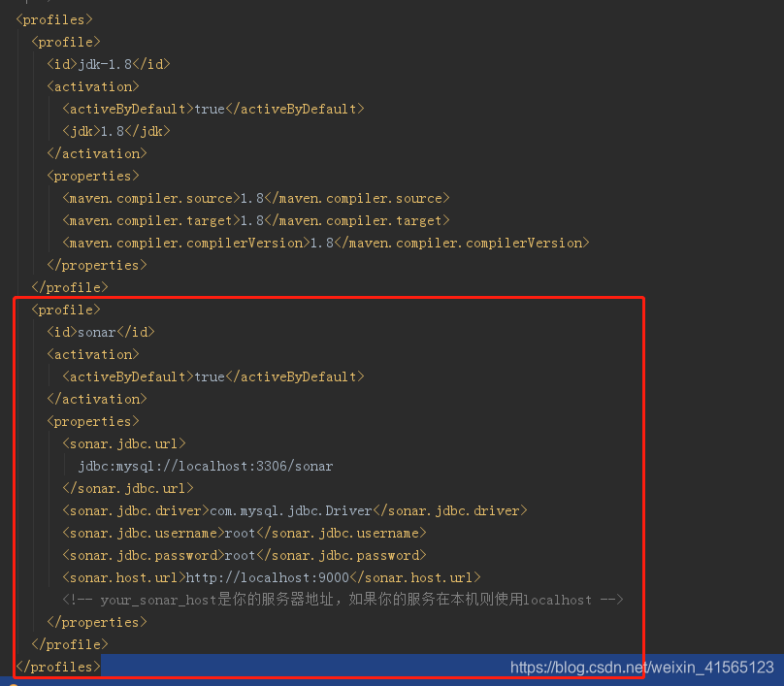Click the opening <sonar.jdbc.url> tag line
Image resolution: width=784 pixels, height=686 pixels.
tap(124, 444)
